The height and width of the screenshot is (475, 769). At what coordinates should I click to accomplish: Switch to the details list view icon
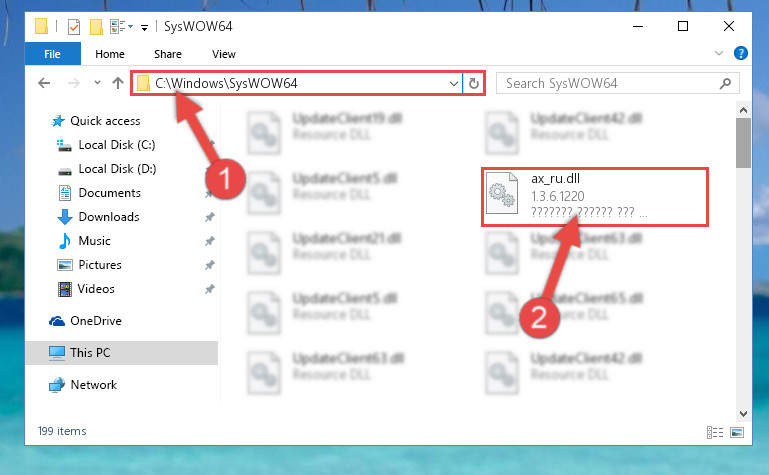point(715,432)
